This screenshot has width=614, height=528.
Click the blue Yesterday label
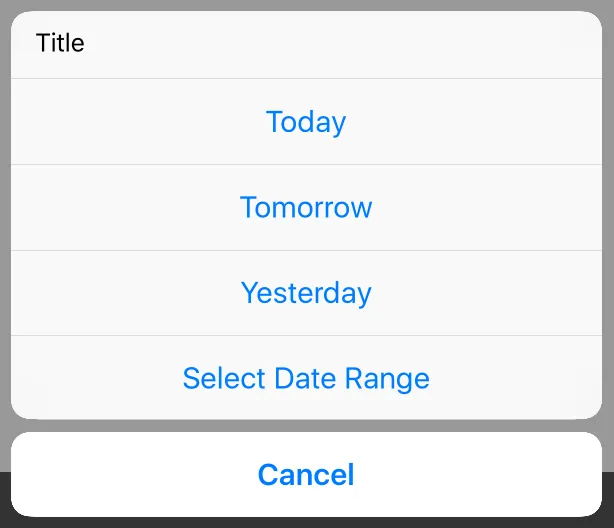pyautogui.click(x=306, y=293)
